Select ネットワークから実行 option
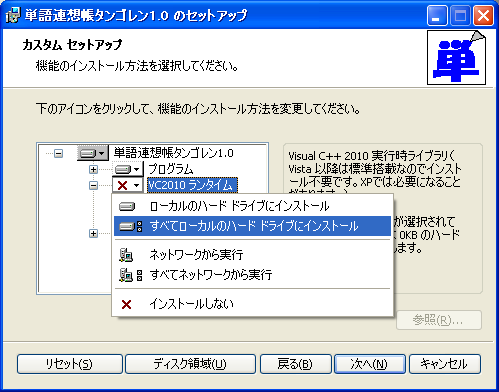The height and width of the screenshot is (392, 499). click(x=252, y=255)
